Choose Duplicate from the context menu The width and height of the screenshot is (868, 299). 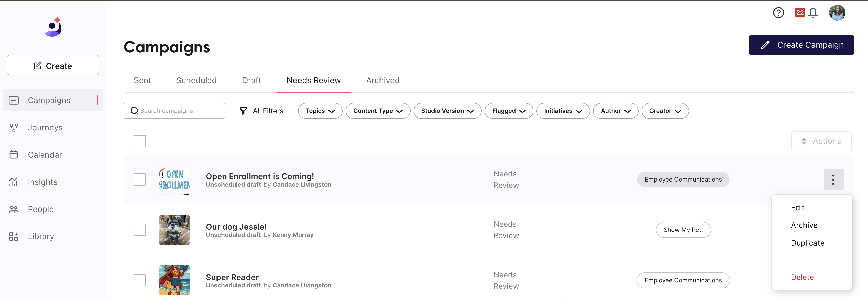(x=807, y=243)
